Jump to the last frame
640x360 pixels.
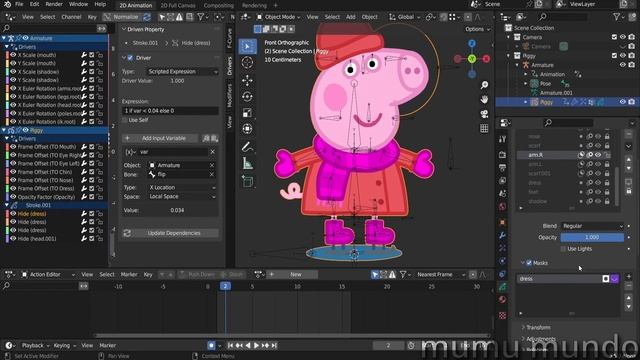(274, 345)
